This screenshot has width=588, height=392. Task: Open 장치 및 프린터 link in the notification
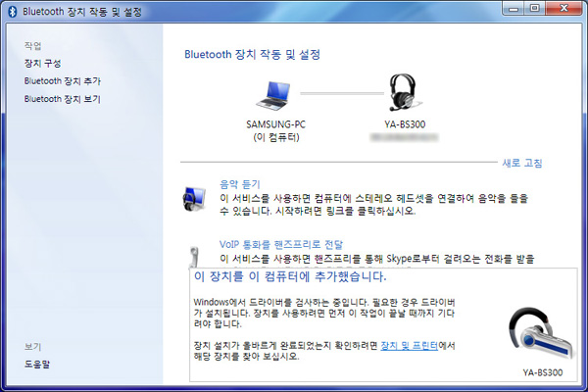point(409,346)
